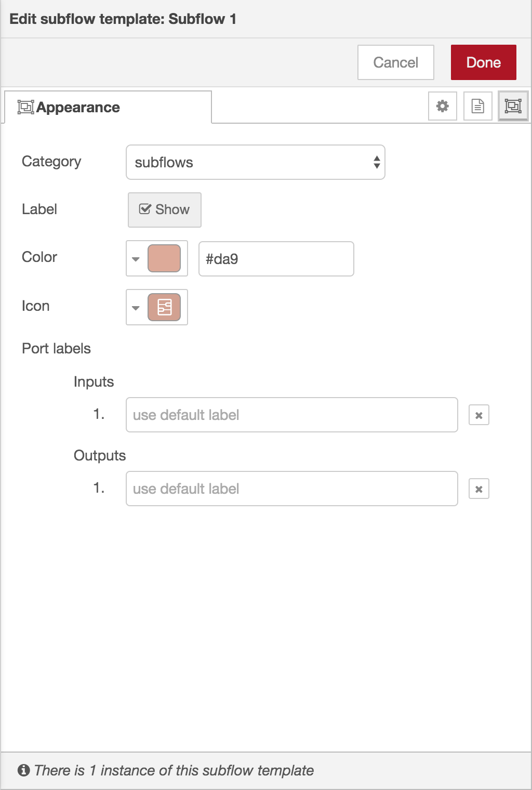This screenshot has width=532, height=790.
Task: Remove output port label 1
Action: [x=479, y=488]
